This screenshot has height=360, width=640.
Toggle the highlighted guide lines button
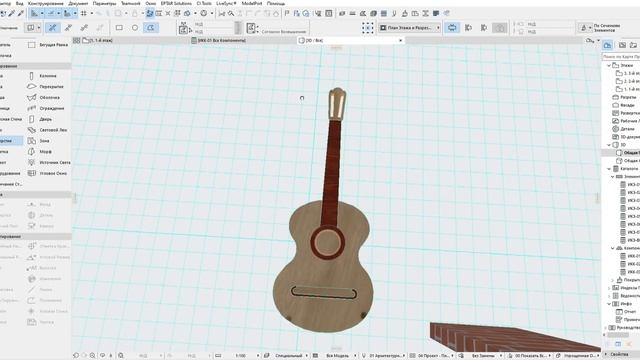pos(35,13)
